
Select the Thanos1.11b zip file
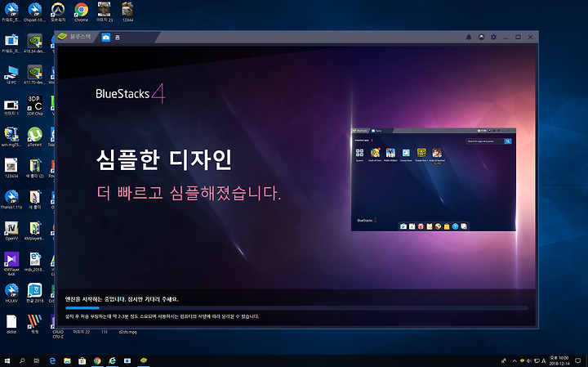click(11, 199)
